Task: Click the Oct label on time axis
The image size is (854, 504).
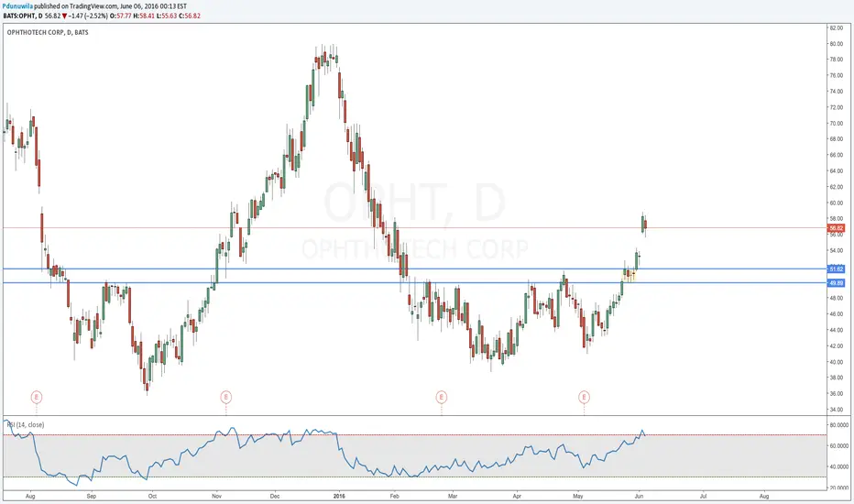Action: 152,497
